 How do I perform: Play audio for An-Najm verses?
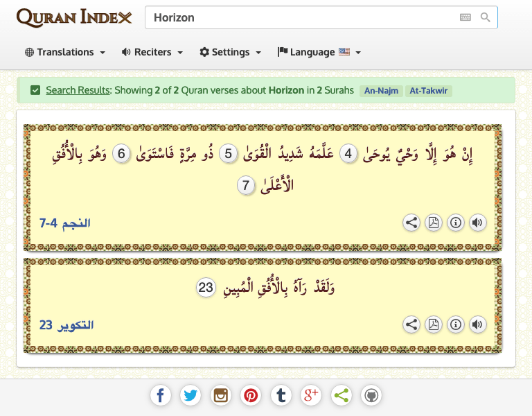tap(477, 223)
